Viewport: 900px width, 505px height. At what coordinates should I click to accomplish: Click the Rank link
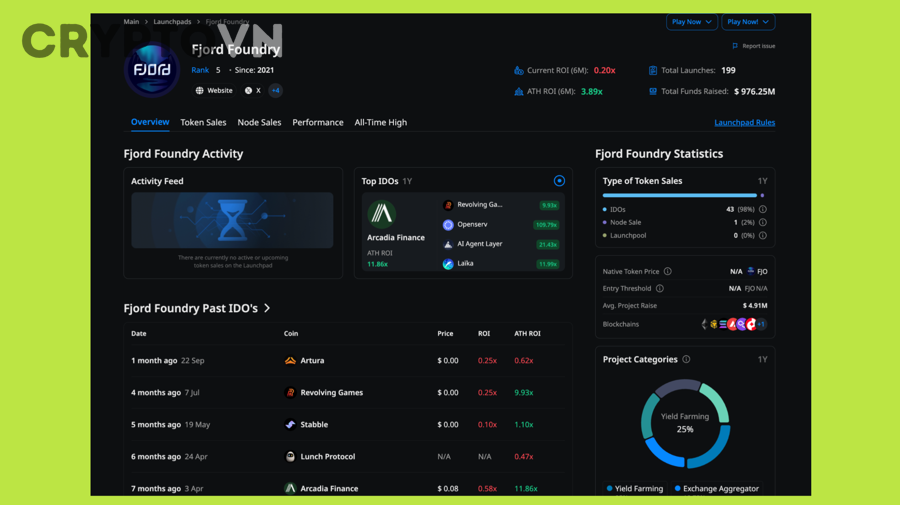point(200,70)
